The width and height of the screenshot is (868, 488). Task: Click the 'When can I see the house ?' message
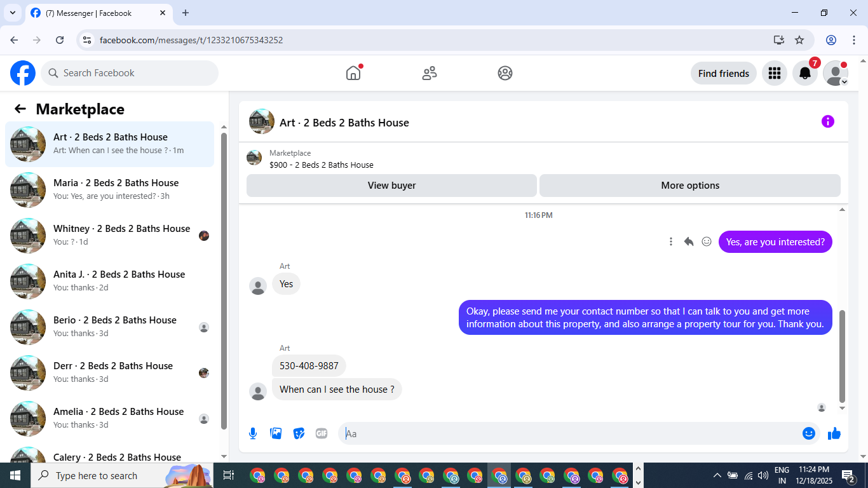pyautogui.click(x=337, y=389)
